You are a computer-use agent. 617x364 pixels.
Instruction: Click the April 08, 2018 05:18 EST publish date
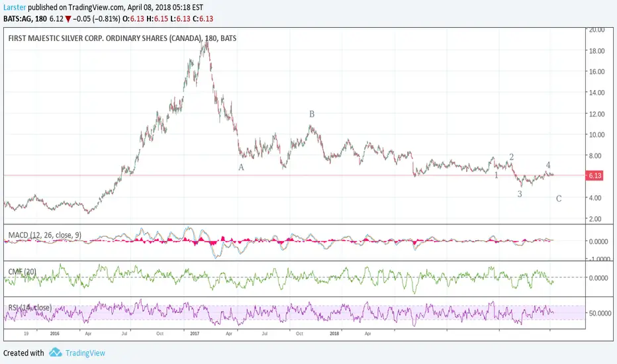(166, 7)
